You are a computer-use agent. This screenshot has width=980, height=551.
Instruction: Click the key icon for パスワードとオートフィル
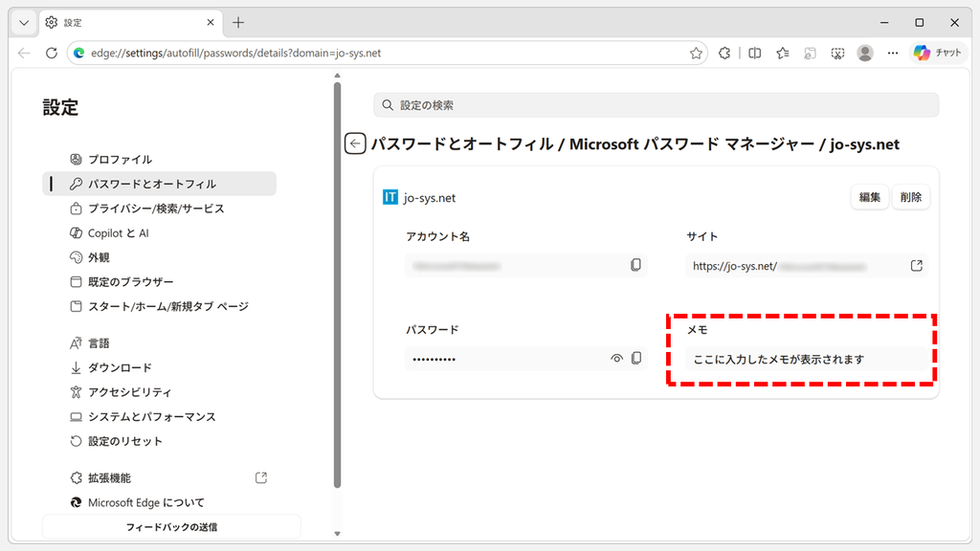76,184
